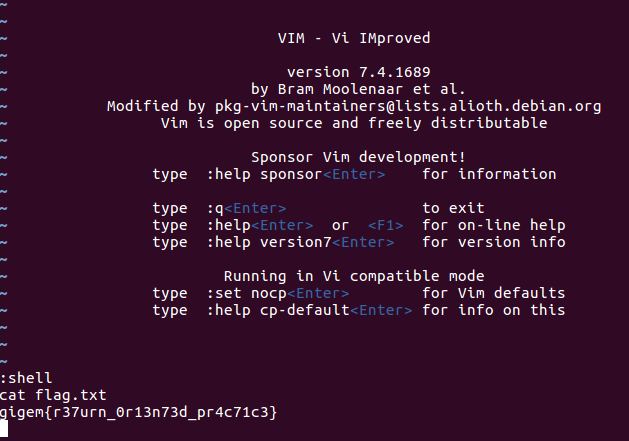Click the version 7.4.1689 line
This screenshot has width=629, height=441.
click(353, 72)
